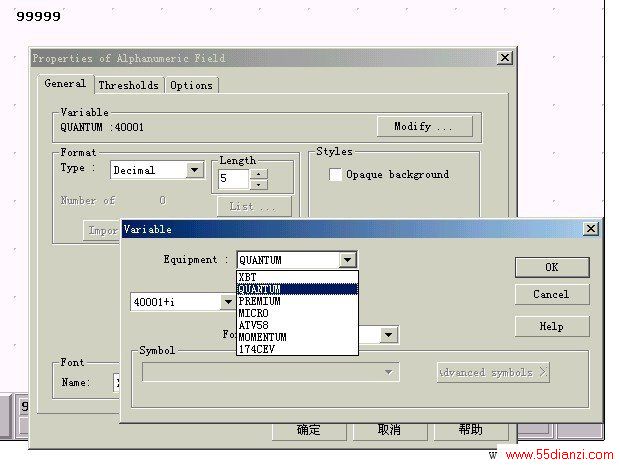620x467 pixels.
Task: Select QUANTUM in the Equipment dropdown list
Action: coord(297,289)
